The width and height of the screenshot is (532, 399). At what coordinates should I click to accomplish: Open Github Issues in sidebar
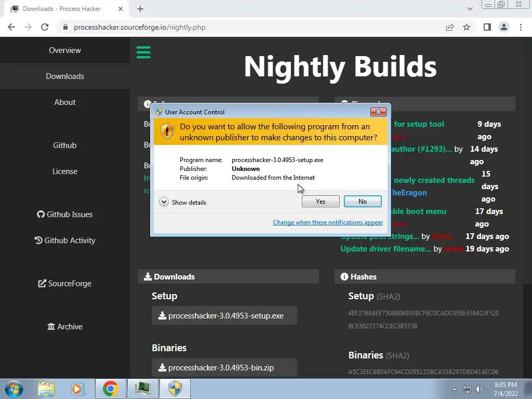tap(65, 215)
